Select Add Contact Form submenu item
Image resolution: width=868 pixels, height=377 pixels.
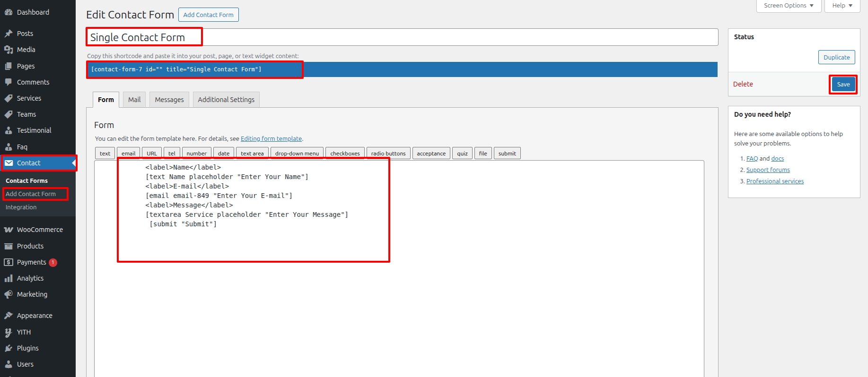(31, 194)
